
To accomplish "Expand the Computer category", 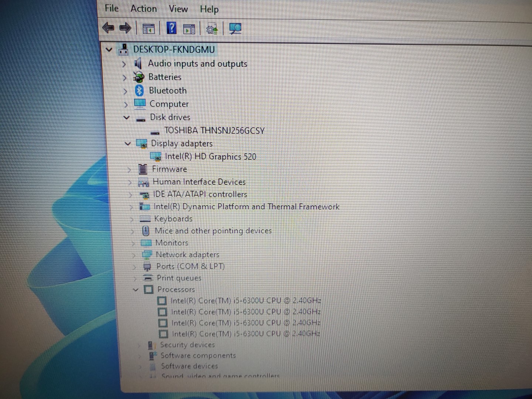I will pos(126,105).
